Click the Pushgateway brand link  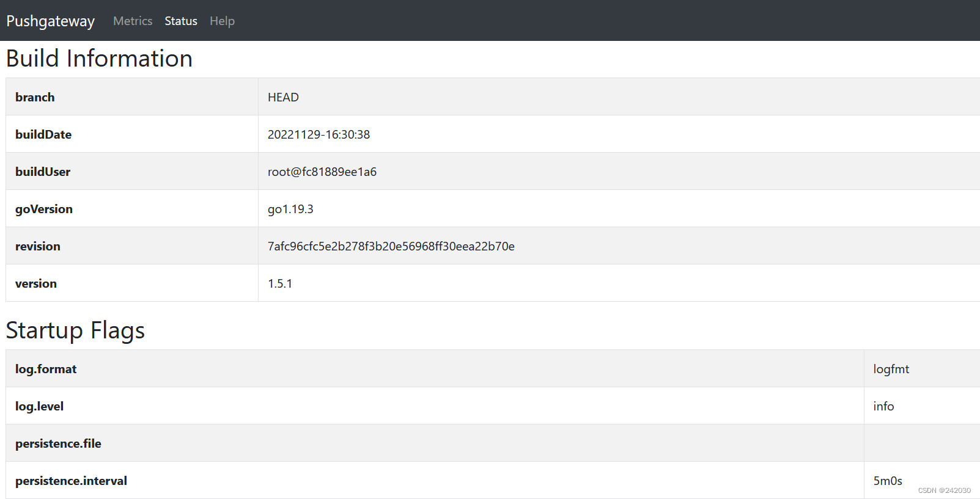[x=50, y=21]
